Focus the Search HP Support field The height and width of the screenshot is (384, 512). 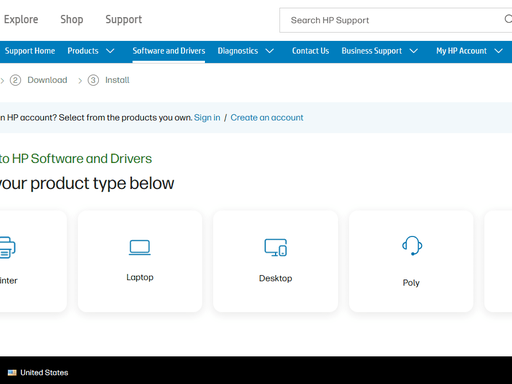point(396,20)
